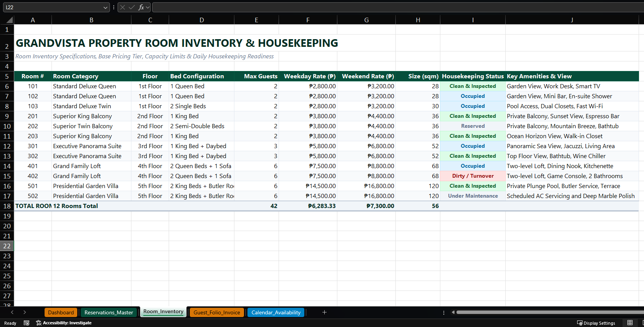Select the 12 Rooms Total cell
644x327 pixels.
(91, 206)
